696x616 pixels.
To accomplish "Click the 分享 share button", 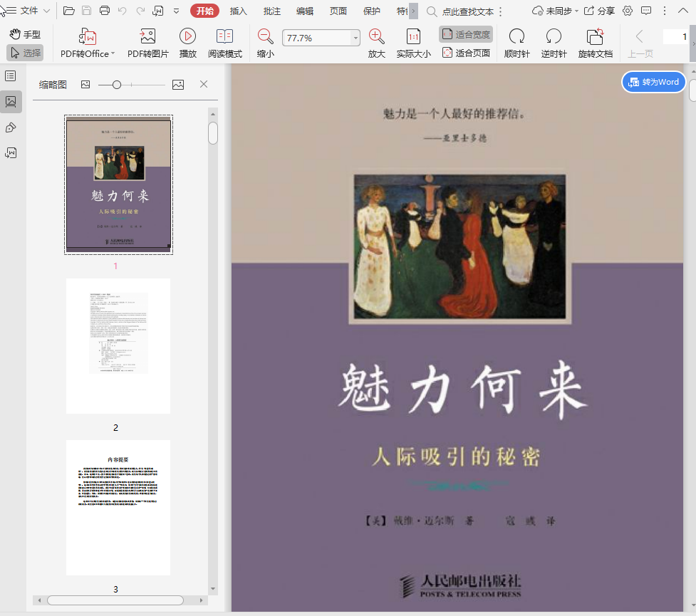I will [599, 11].
